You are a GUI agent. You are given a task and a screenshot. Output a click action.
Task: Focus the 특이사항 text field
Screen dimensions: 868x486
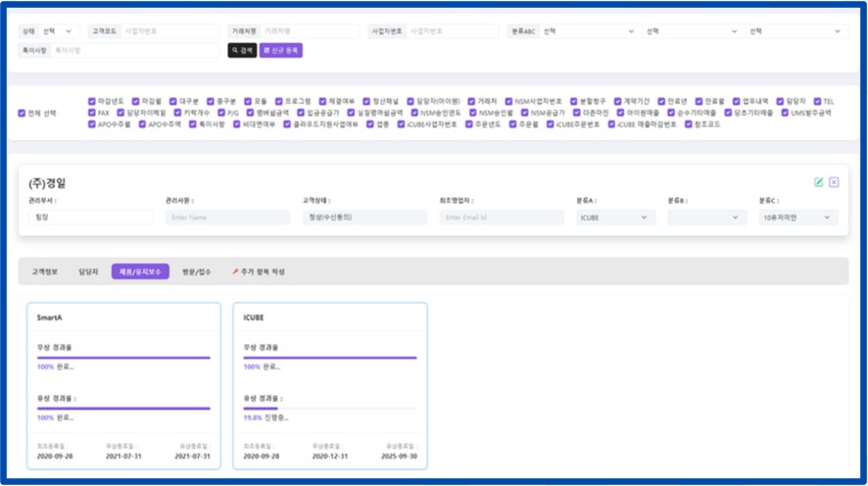coord(134,50)
